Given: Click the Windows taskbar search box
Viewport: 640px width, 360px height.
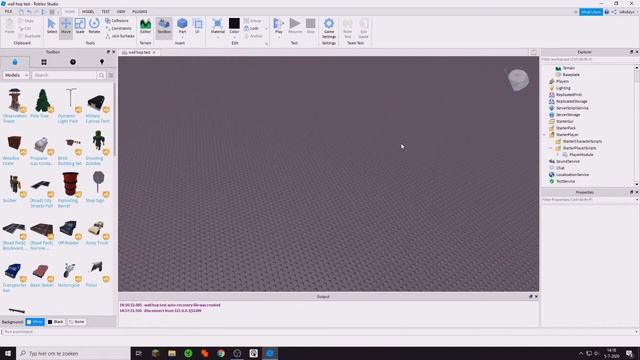Looking at the screenshot, I should point(73,353).
